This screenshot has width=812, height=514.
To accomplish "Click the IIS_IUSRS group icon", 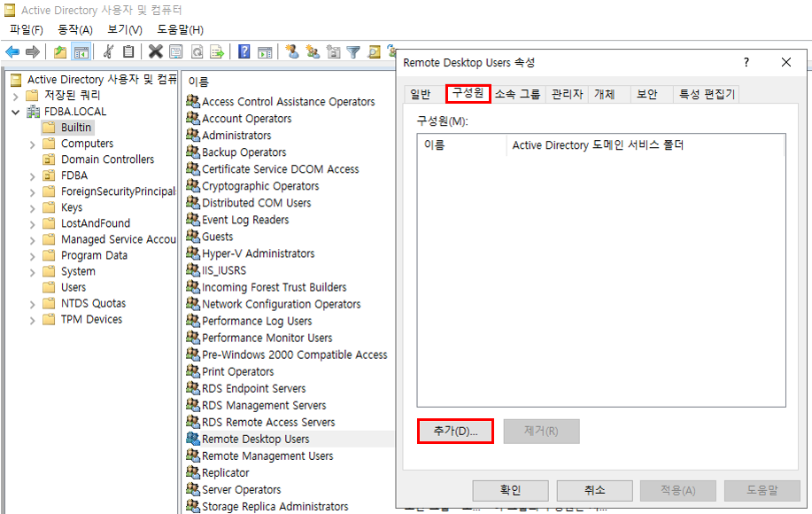I will click(x=193, y=270).
